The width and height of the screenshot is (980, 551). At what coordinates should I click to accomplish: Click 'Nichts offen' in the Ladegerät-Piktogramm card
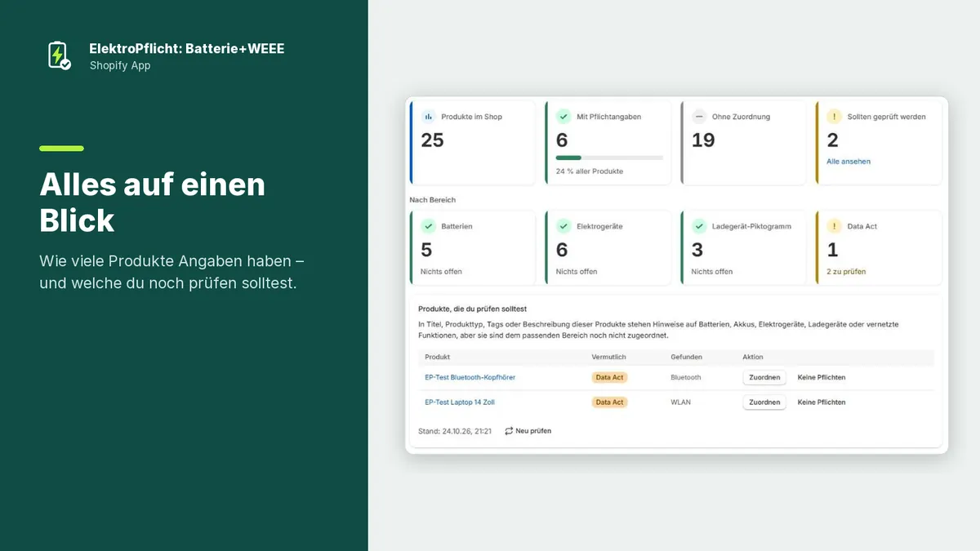(712, 271)
